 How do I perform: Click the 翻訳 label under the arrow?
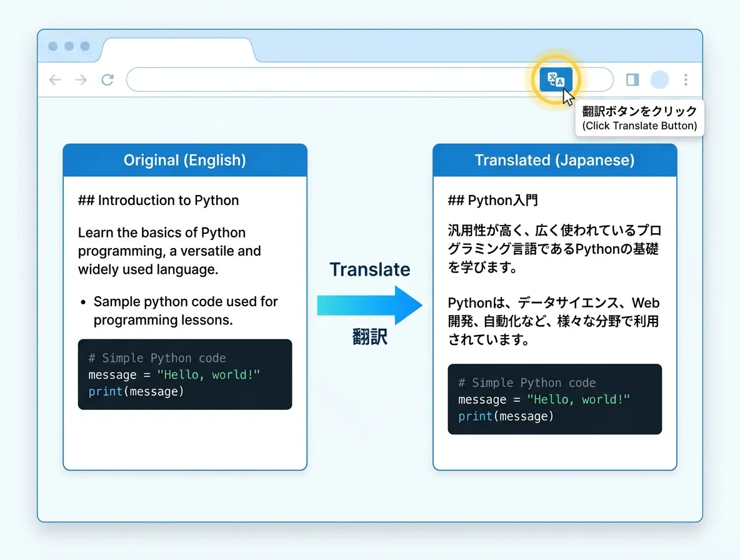[370, 337]
